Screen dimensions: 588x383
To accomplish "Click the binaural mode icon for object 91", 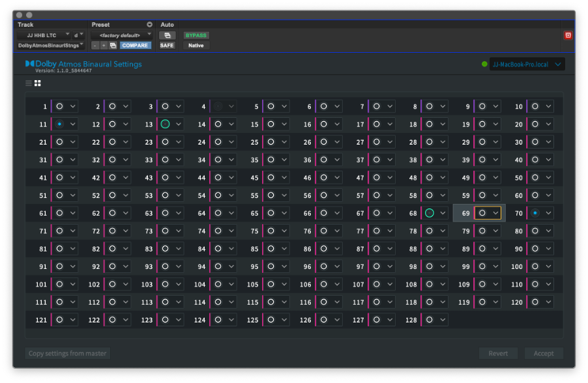I will (x=59, y=266).
